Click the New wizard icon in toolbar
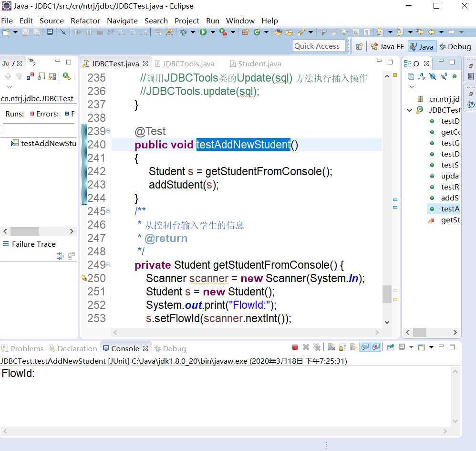 pyautogui.click(x=6, y=32)
